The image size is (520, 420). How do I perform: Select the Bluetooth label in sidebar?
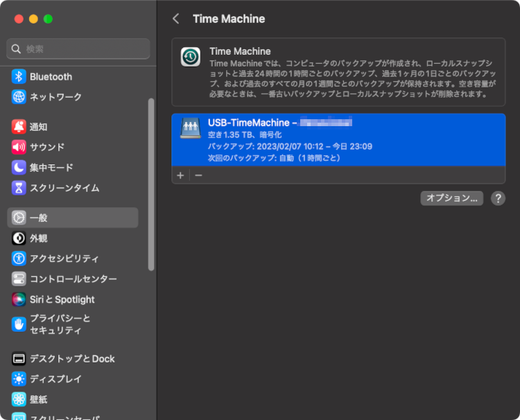[x=51, y=77]
